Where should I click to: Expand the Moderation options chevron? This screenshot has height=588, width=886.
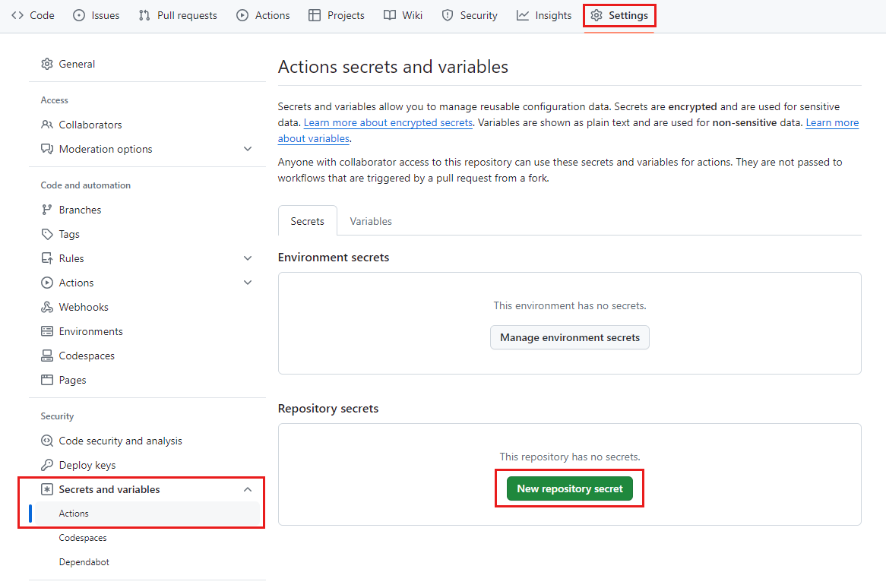pos(248,149)
